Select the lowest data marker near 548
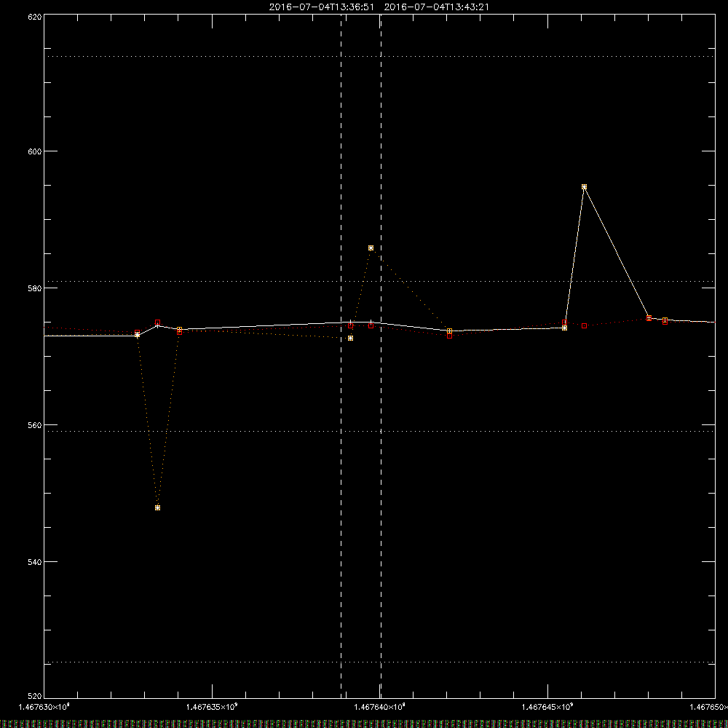 [x=157, y=508]
